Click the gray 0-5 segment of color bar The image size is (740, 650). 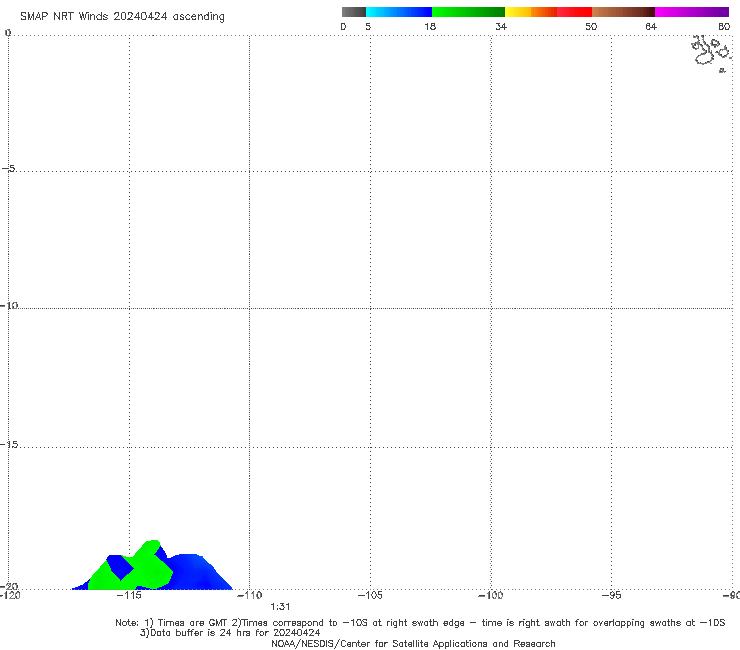(x=354, y=12)
